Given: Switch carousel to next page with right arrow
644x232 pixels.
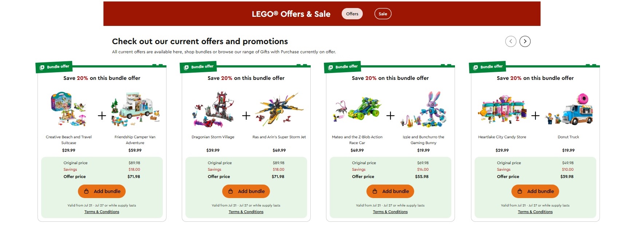Looking at the screenshot, I should point(525,41).
